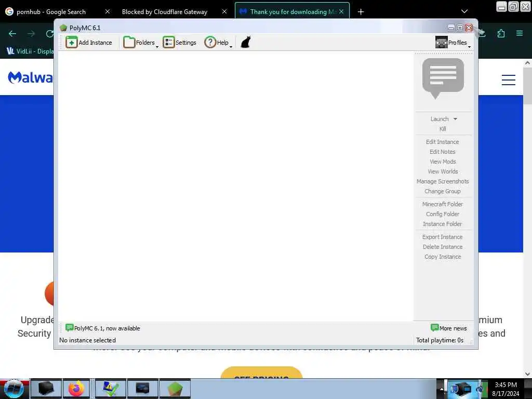This screenshot has width=532, height=399.
Task: Reload the page in the browser
Action: [x=49, y=34]
